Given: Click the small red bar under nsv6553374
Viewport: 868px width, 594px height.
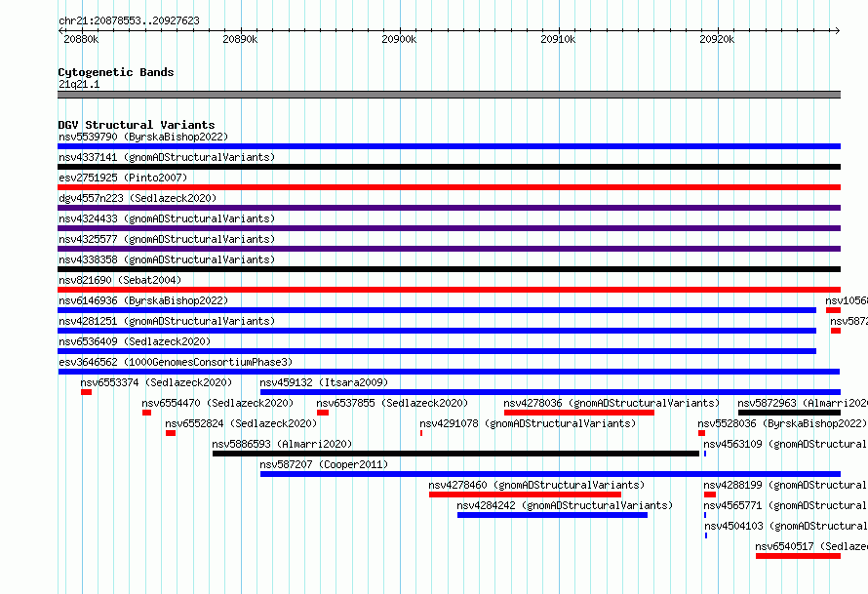Looking at the screenshot, I should (87, 392).
